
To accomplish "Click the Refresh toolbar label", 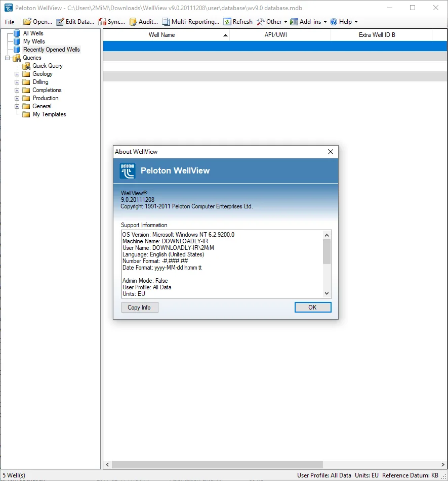I will click(x=242, y=21).
